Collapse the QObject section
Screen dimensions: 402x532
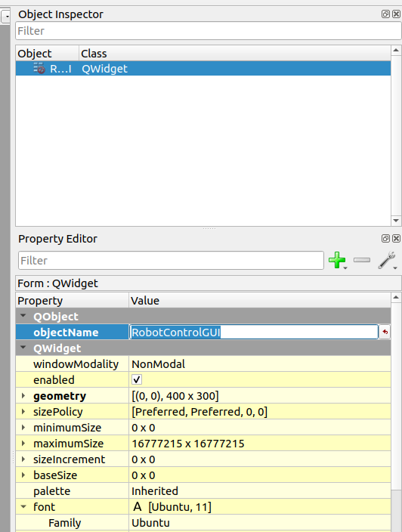23,316
